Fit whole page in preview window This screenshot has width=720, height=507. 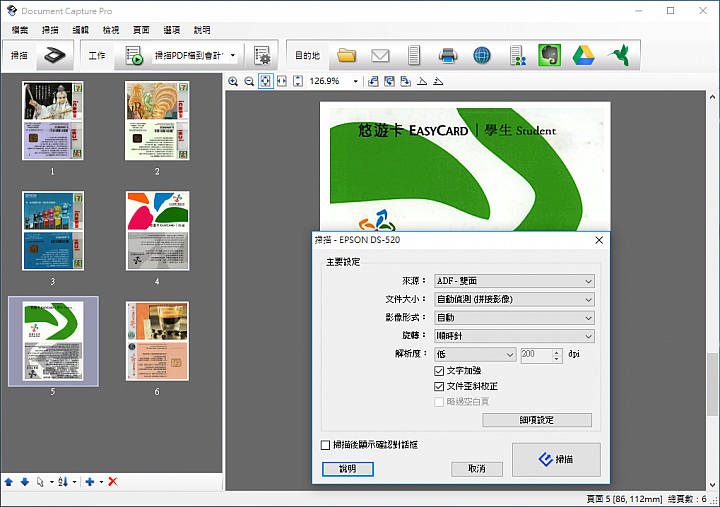(265, 81)
